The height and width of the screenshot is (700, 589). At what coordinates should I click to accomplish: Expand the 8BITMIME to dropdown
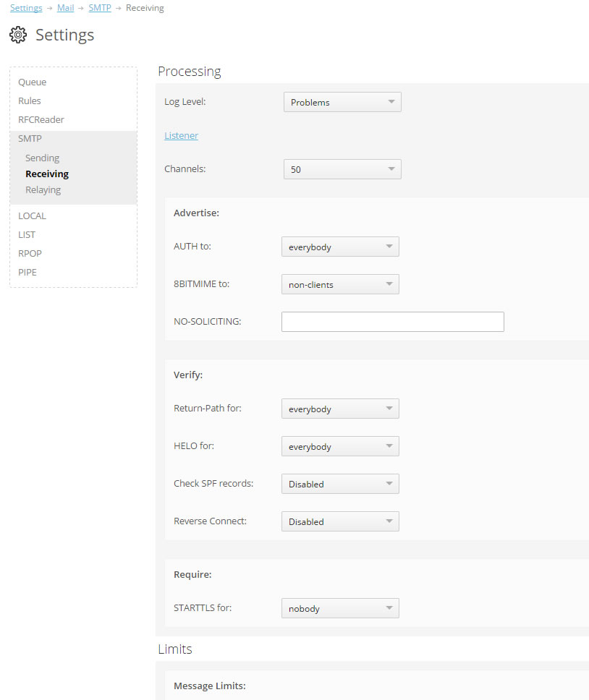(x=340, y=284)
